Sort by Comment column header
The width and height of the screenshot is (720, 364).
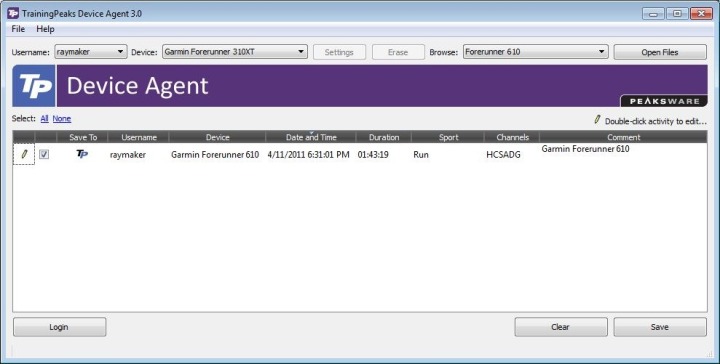624,137
